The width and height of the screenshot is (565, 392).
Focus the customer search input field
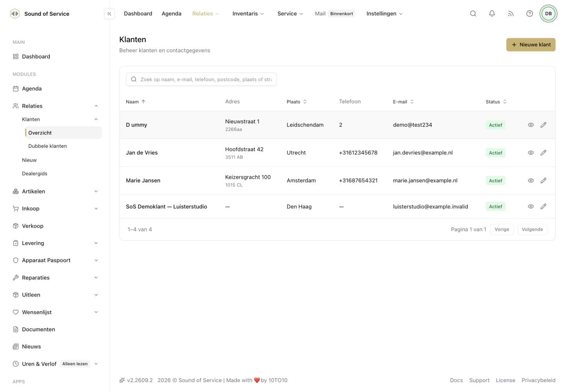click(x=201, y=79)
